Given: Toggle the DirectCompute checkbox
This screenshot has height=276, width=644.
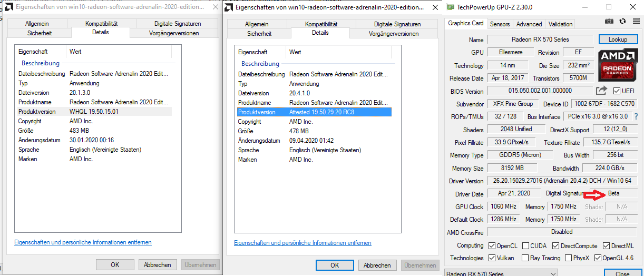Looking at the screenshot, I should 555,246.
